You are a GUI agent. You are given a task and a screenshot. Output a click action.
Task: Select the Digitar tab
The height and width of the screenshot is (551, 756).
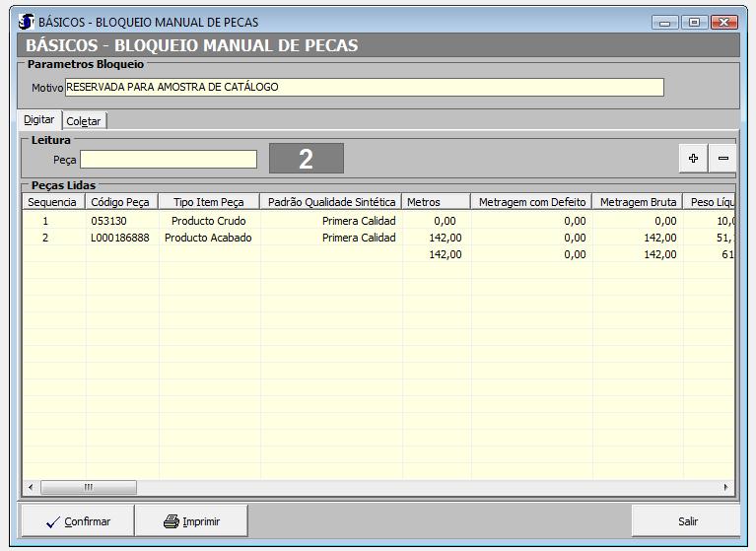[x=39, y=120]
